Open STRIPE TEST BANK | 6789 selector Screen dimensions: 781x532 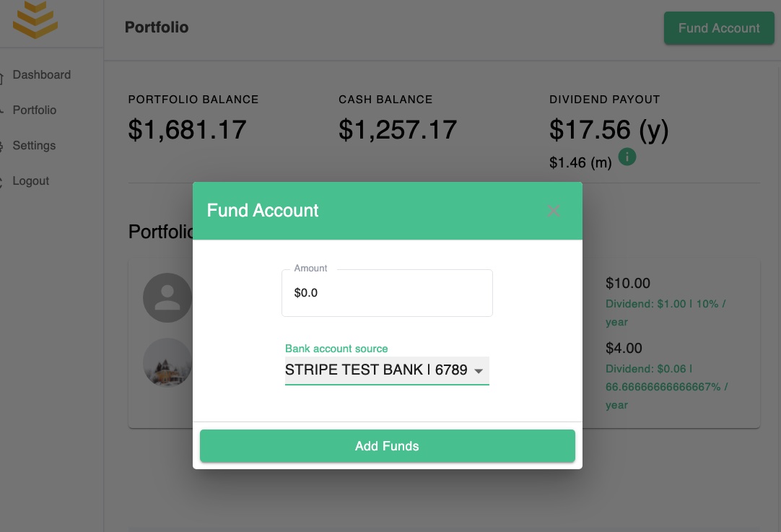tap(387, 370)
